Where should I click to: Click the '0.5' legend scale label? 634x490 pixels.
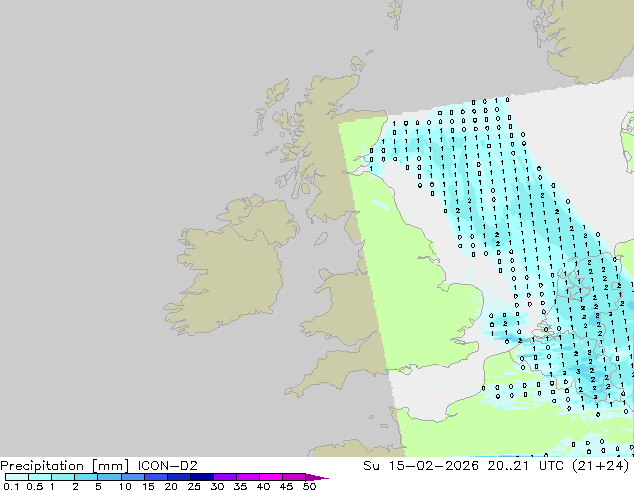click(x=35, y=486)
